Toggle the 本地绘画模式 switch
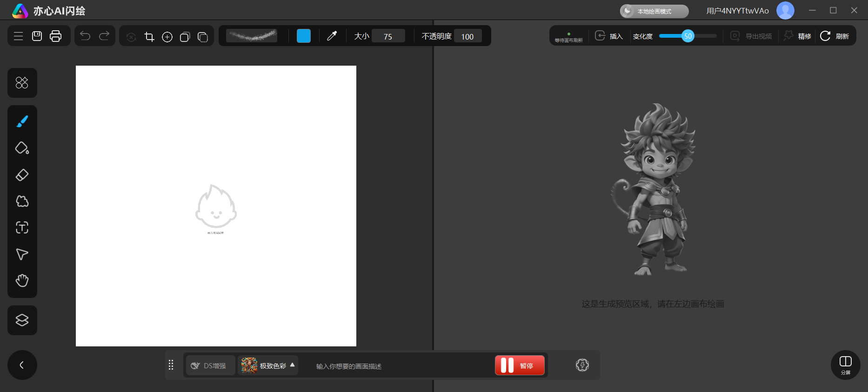 click(654, 11)
